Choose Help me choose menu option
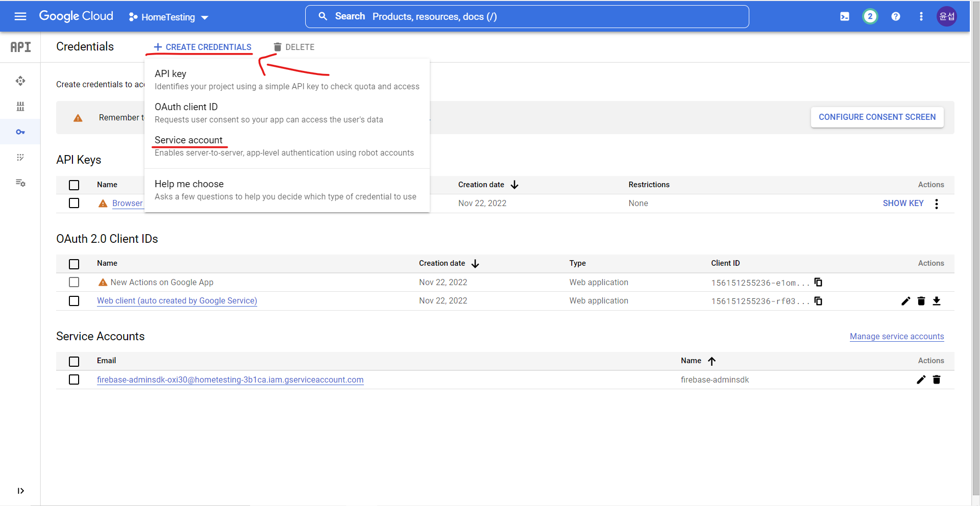 click(x=287, y=190)
